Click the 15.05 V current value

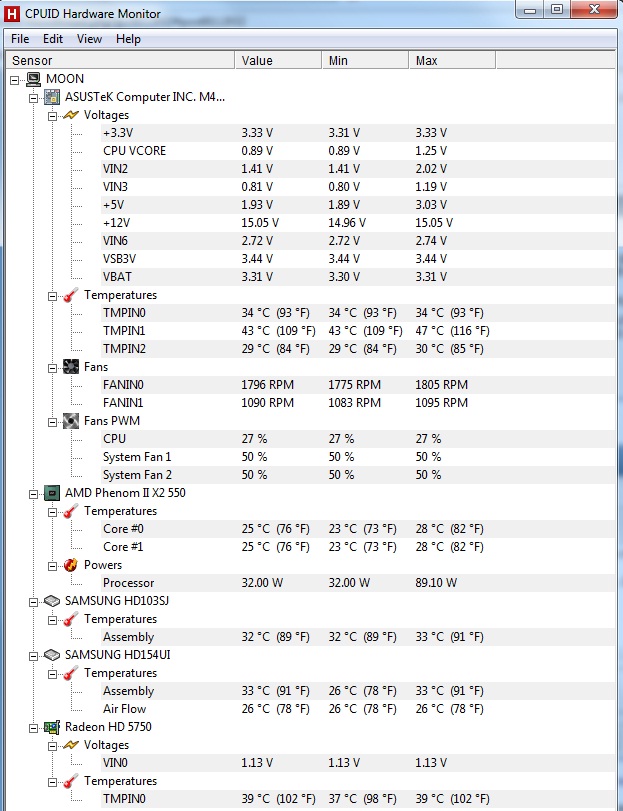point(260,223)
